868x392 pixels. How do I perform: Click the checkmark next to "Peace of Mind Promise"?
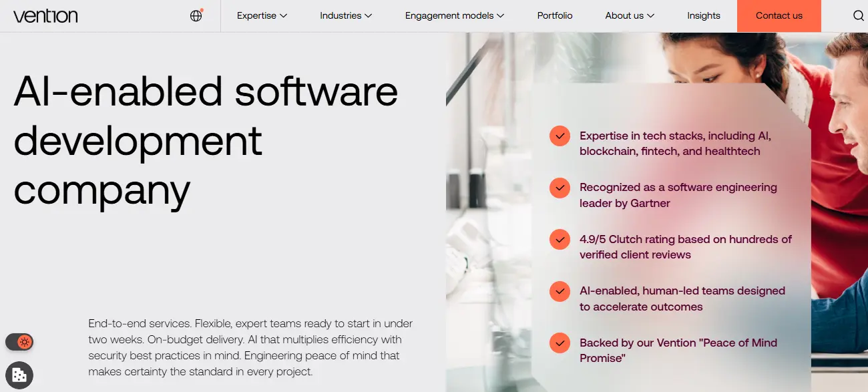tap(560, 343)
